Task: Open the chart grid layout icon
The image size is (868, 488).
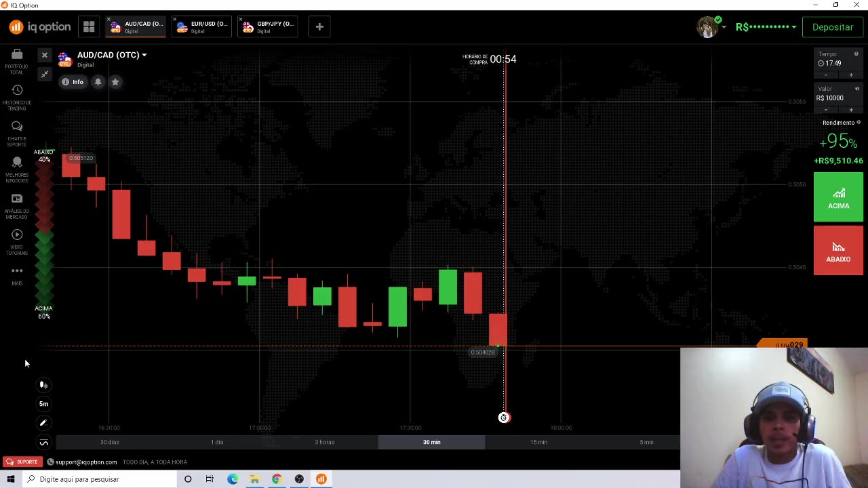Action: (89, 27)
